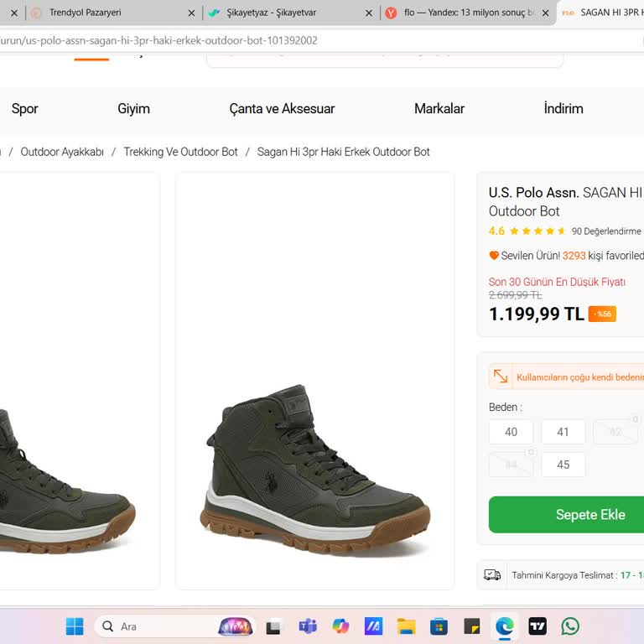Screen dimensions: 644x644
Task: Expand the Çanta ve Aksesuar menu
Action: [282, 109]
